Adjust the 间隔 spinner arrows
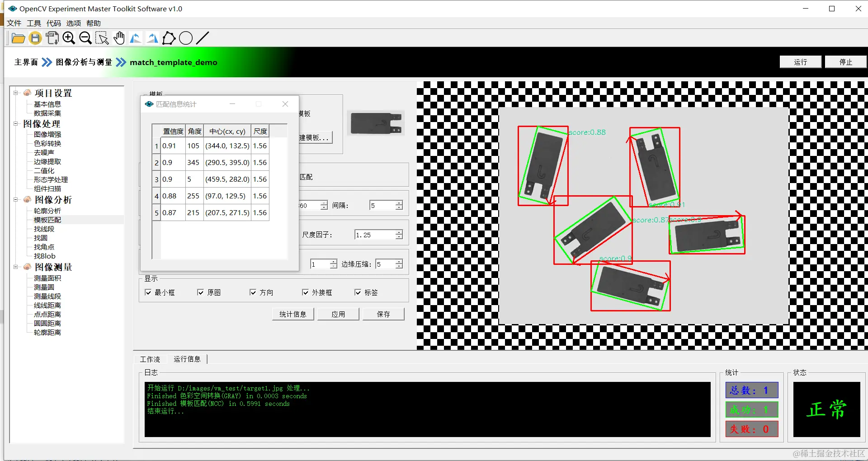The height and width of the screenshot is (461, 868). pyautogui.click(x=399, y=205)
